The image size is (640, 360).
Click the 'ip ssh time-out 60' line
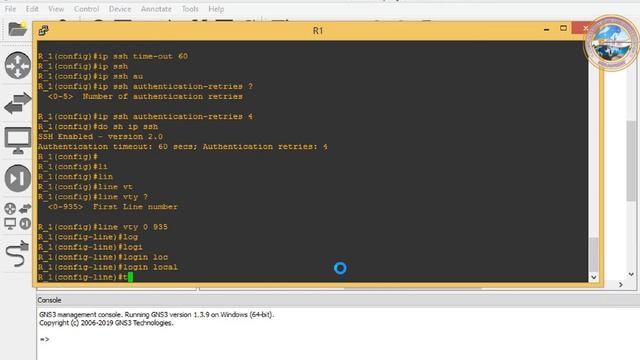tap(113, 56)
